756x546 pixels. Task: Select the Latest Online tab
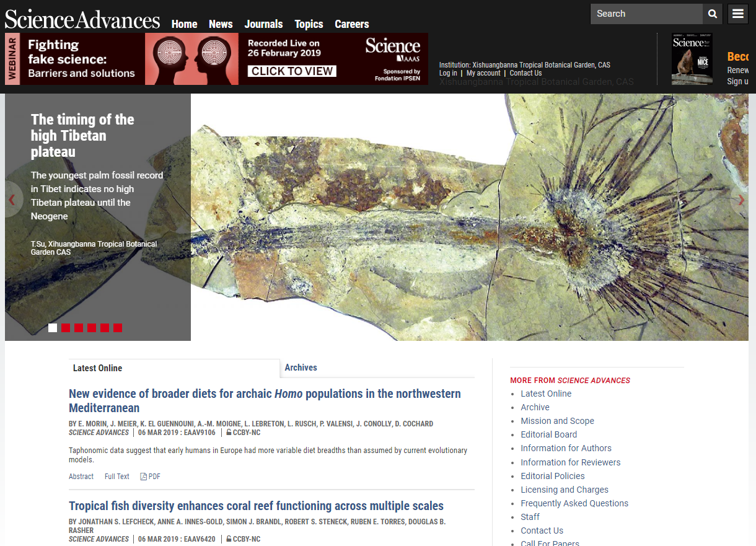[x=97, y=368]
